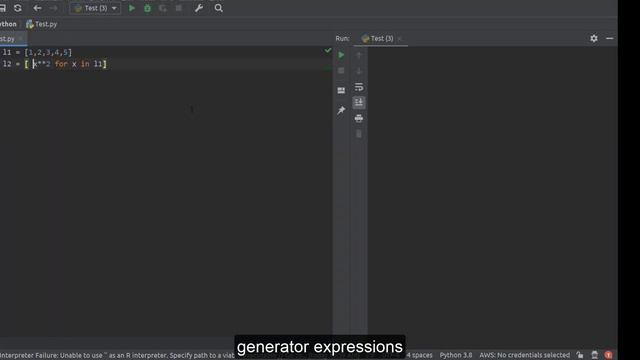Click into code line l1 = [1,2,3,4,5]

pyautogui.click(x=37, y=52)
